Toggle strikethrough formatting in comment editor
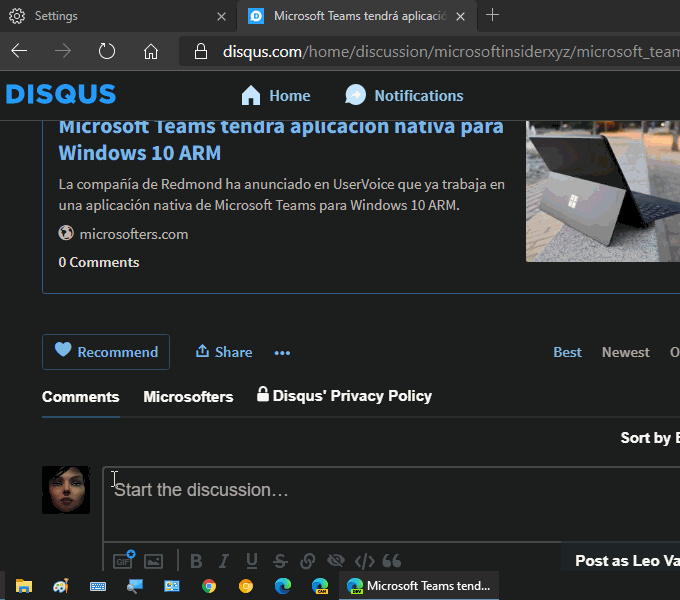The image size is (680, 600). [x=280, y=561]
